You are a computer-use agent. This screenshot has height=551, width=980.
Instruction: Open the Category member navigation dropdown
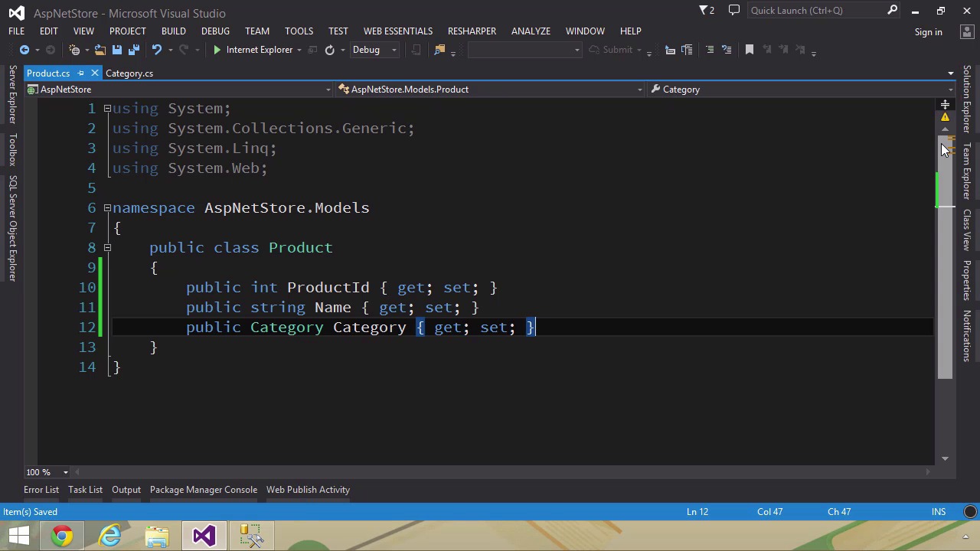point(950,90)
